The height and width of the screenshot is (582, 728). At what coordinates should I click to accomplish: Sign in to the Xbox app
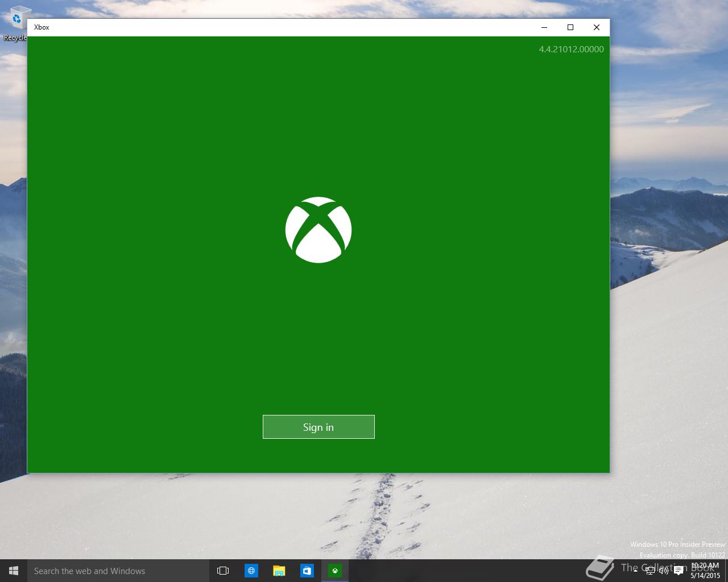pos(318,427)
